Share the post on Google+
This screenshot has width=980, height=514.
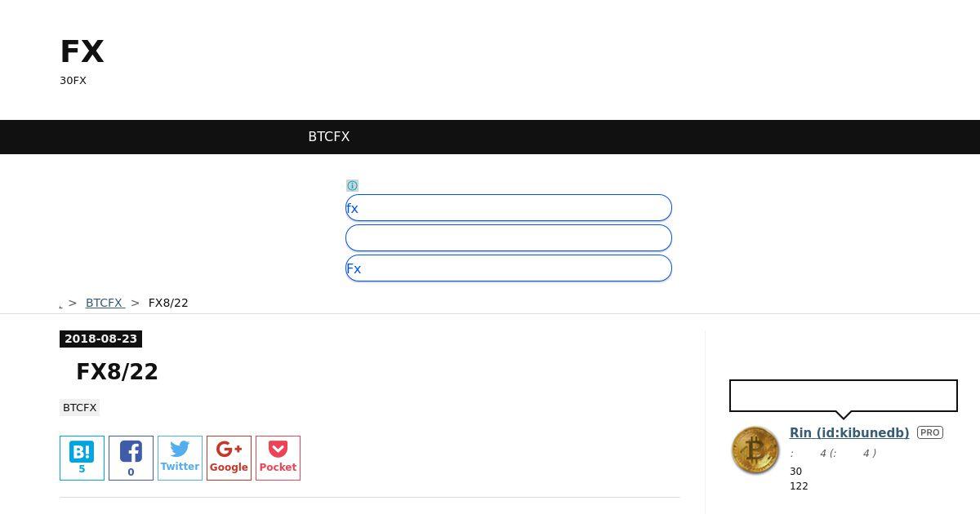tap(229, 458)
